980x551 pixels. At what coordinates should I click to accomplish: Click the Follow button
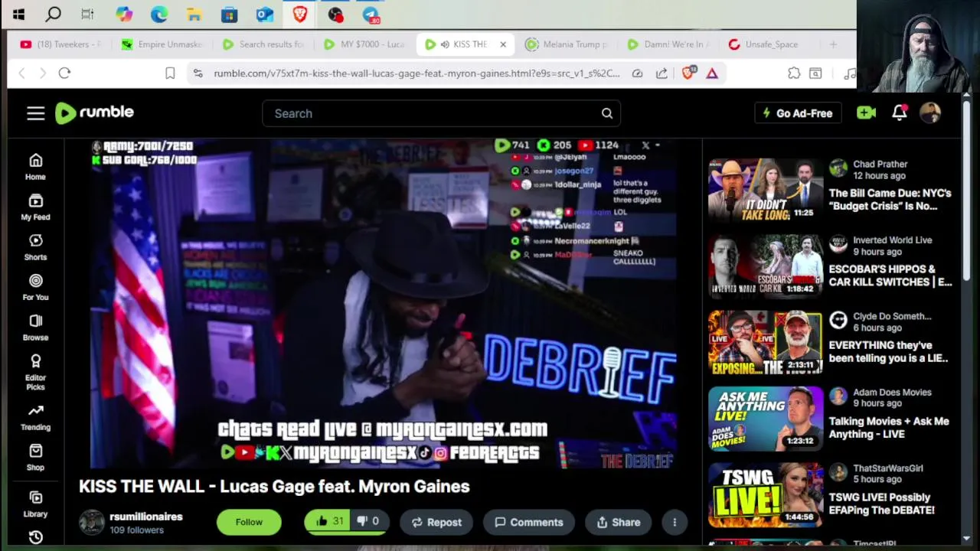(x=249, y=522)
